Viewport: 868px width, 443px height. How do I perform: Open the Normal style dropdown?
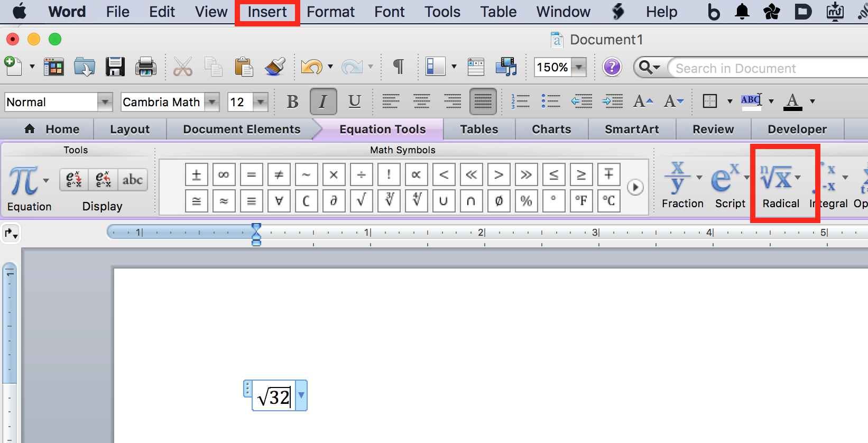[105, 102]
